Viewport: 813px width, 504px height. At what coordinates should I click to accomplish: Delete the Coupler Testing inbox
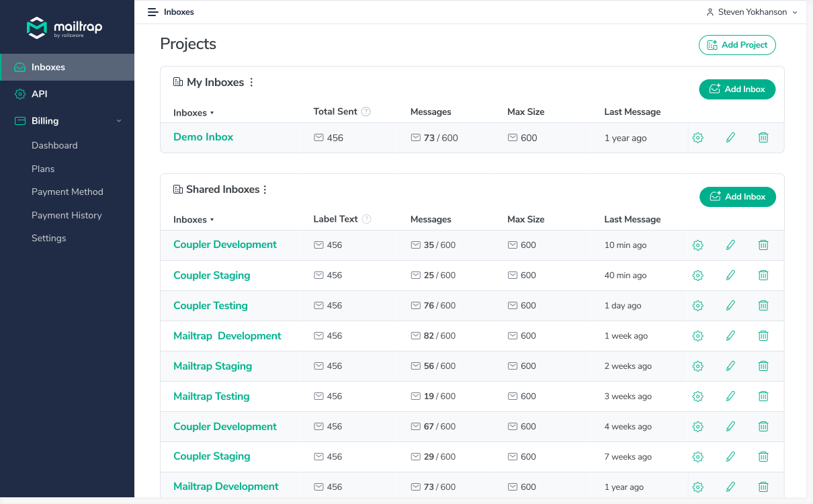coord(763,306)
